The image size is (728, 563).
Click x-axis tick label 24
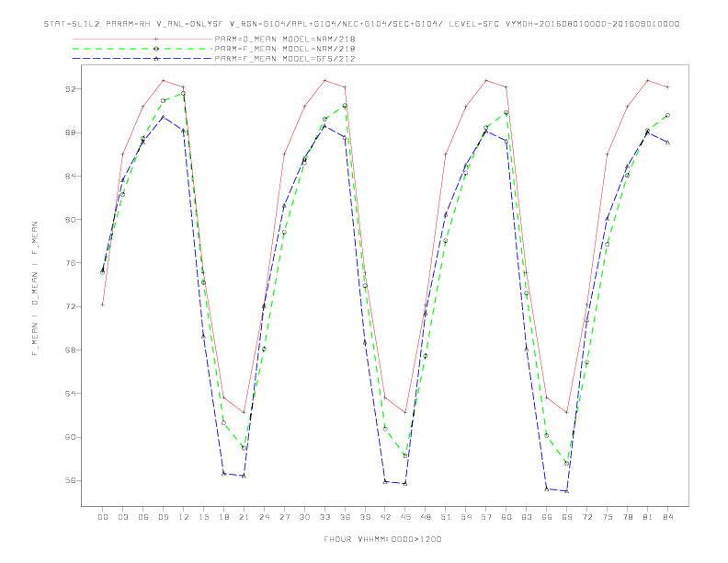click(x=264, y=517)
